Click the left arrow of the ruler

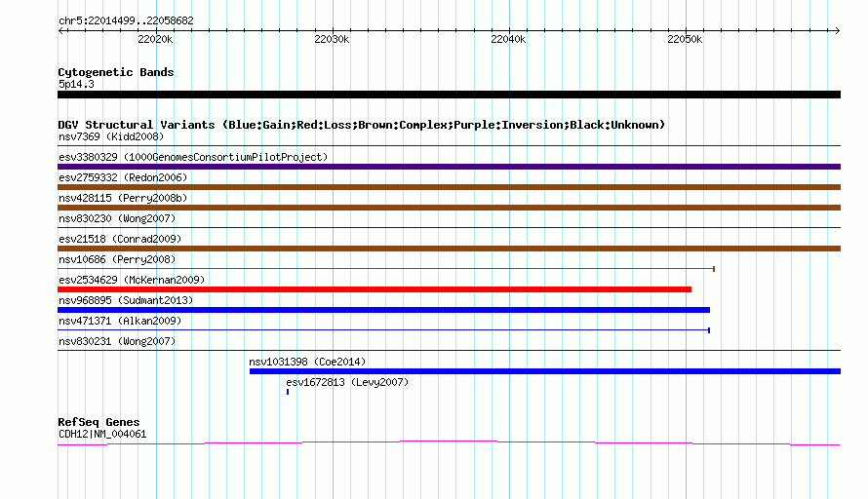point(60,30)
